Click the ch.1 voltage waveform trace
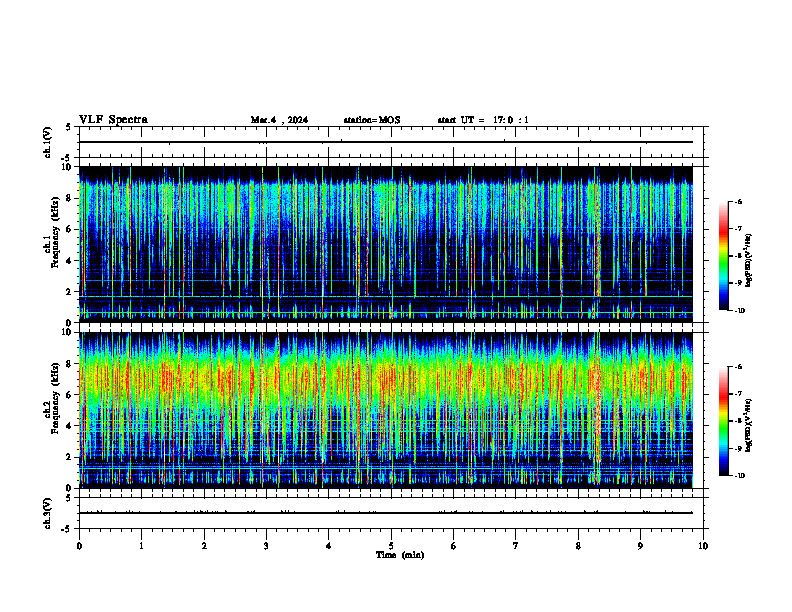Viewport: 792px width, 612px height. point(386,142)
